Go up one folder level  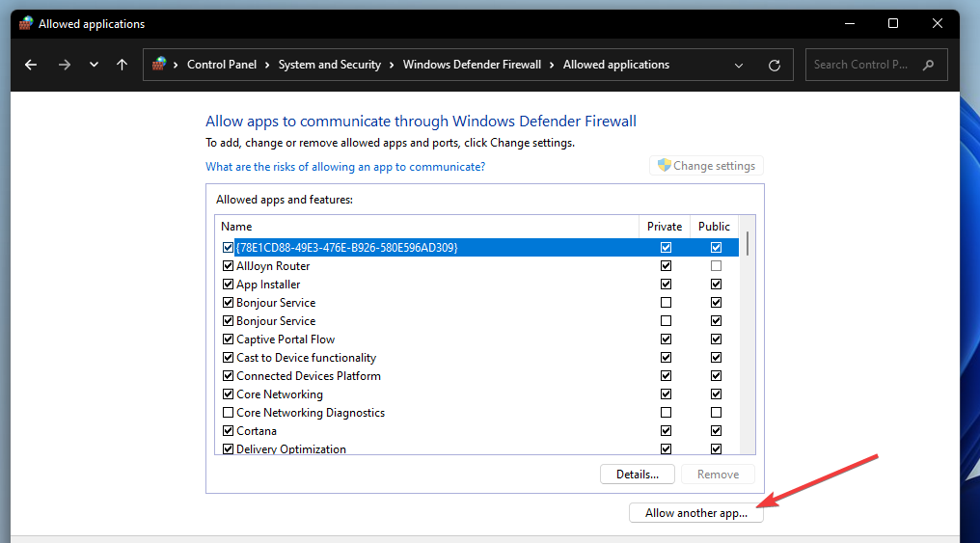(122, 65)
